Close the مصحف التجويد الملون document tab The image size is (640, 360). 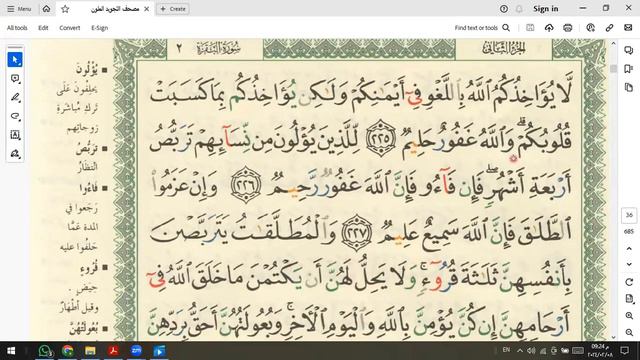coord(147,9)
